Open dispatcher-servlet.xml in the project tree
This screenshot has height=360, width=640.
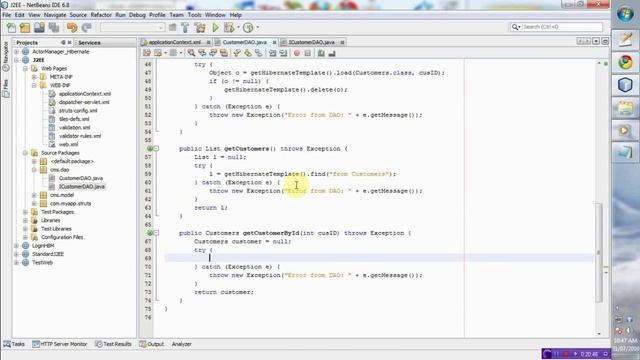[84, 102]
